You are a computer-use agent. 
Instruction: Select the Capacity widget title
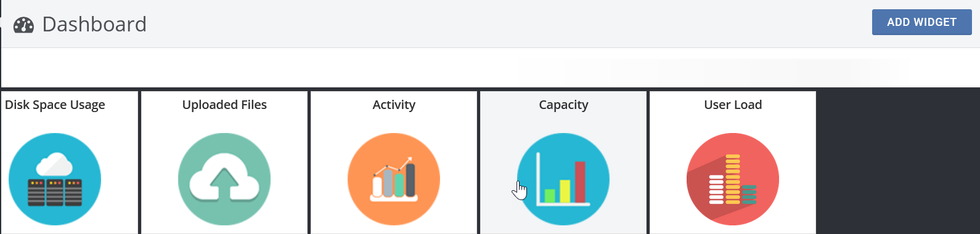(563, 105)
